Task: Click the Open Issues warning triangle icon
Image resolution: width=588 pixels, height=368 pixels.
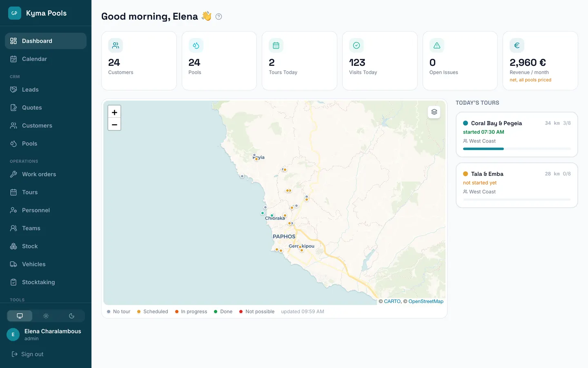Action: (437, 45)
